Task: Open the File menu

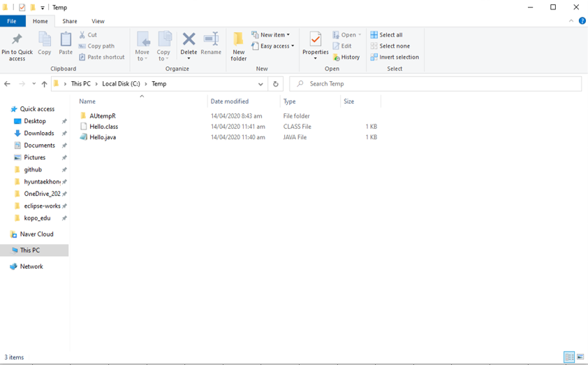Action: pyautogui.click(x=12, y=22)
